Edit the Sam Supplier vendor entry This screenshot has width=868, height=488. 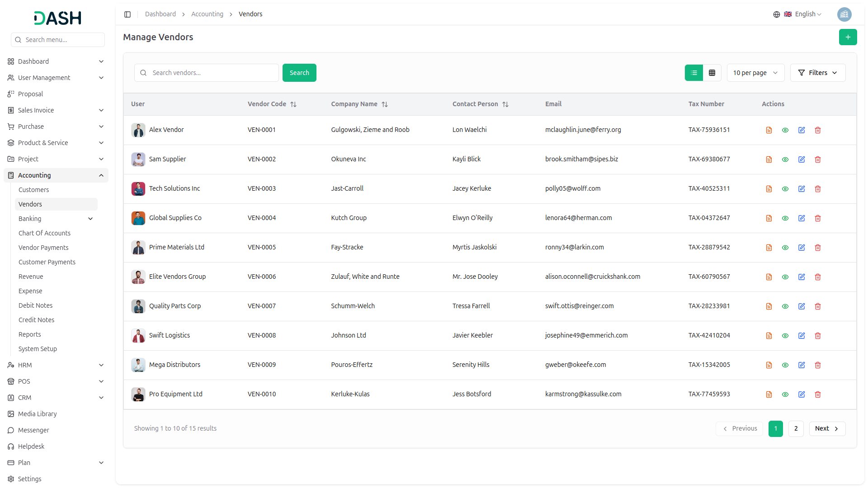801,160
